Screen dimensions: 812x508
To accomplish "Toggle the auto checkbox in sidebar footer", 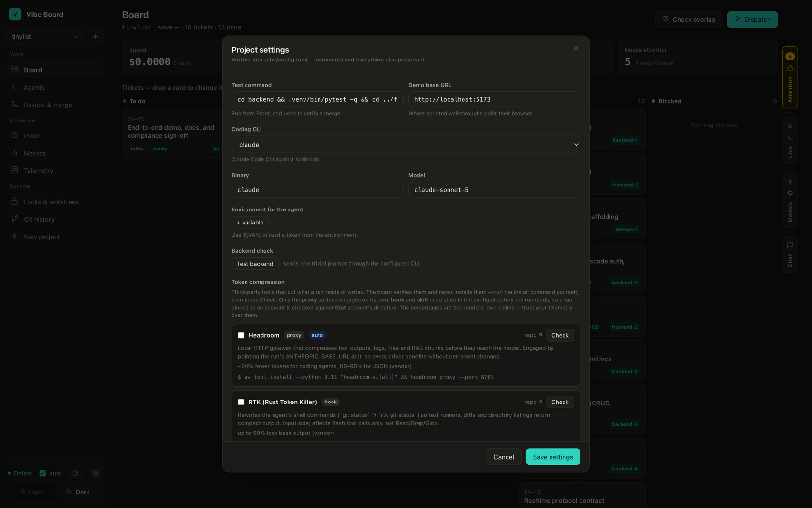I will (43, 473).
